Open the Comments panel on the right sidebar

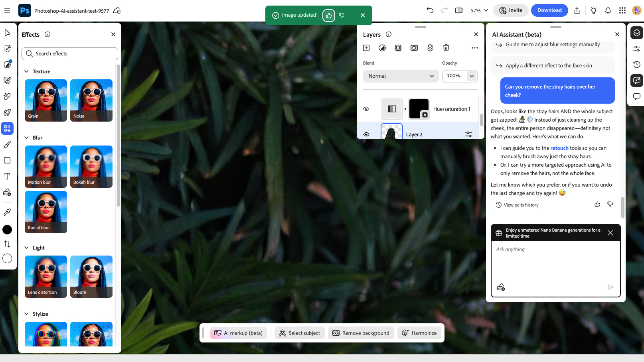pos(636,96)
